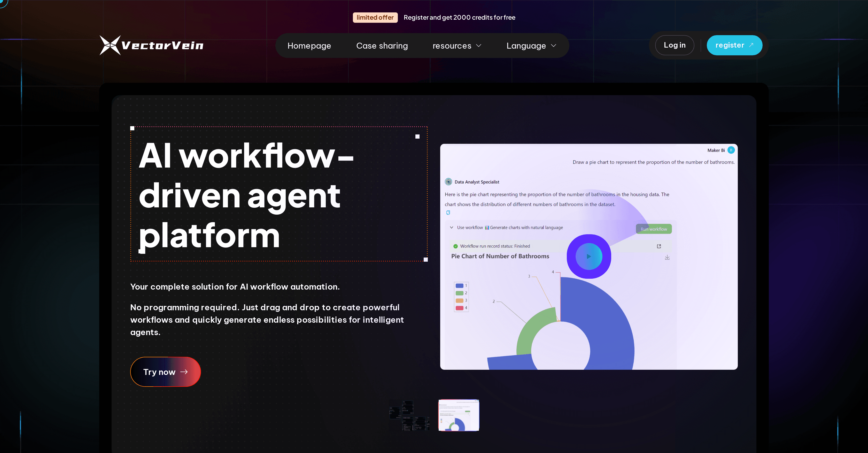Click the copy icon below analyst response

(448, 213)
